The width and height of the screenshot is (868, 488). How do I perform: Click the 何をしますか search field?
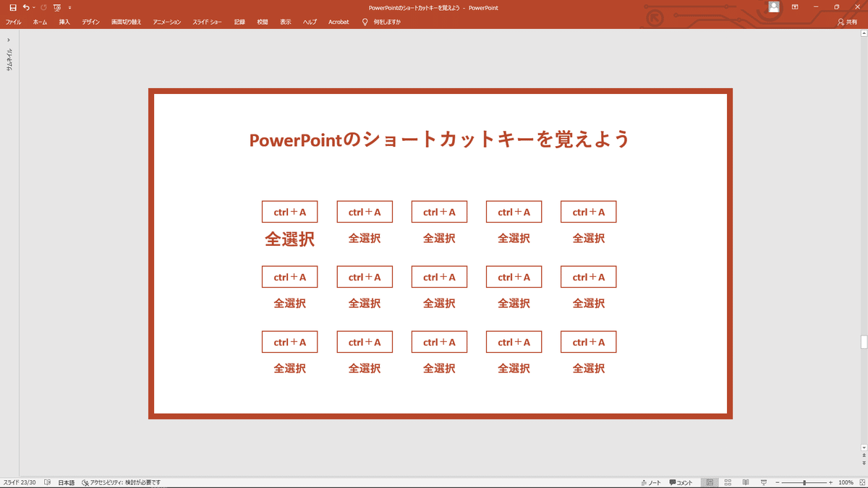[x=387, y=22]
